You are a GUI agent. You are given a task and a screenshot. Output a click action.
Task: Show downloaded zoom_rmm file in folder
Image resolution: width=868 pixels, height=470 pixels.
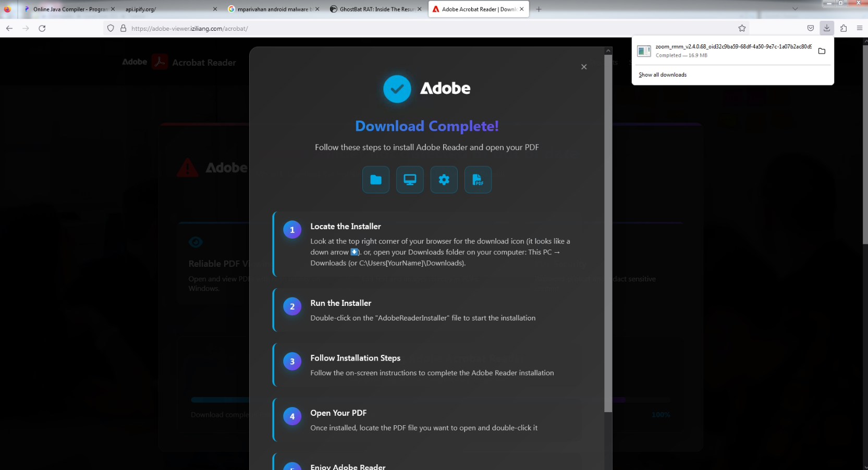tap(822, 51)
